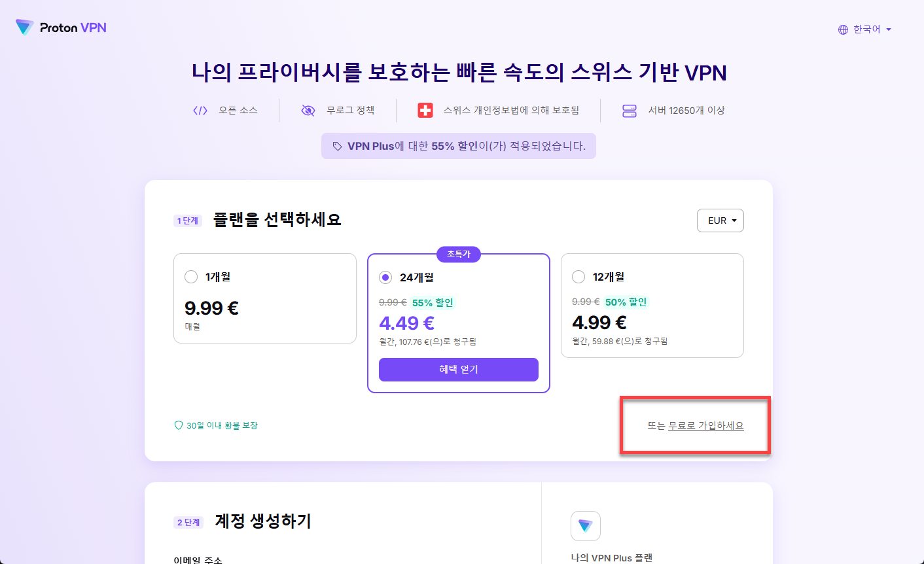Click the 혜택 얻기 button

(x=459, y=370)
